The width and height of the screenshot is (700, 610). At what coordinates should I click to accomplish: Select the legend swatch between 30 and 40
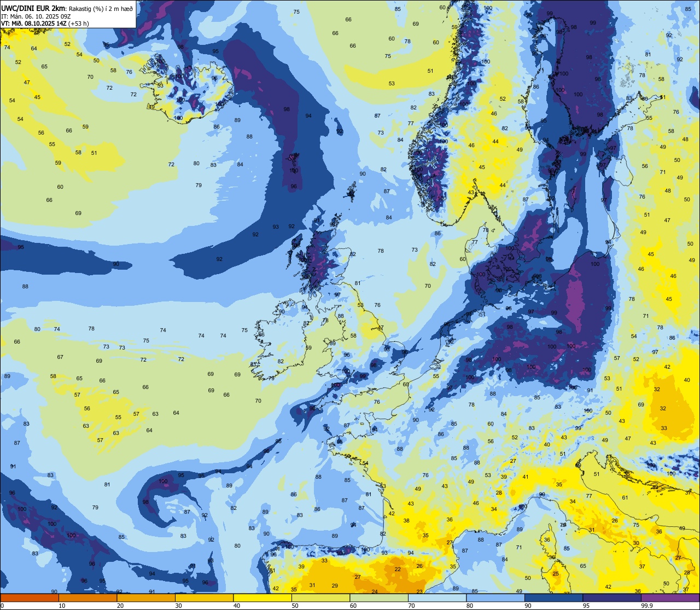click(204, 598)
